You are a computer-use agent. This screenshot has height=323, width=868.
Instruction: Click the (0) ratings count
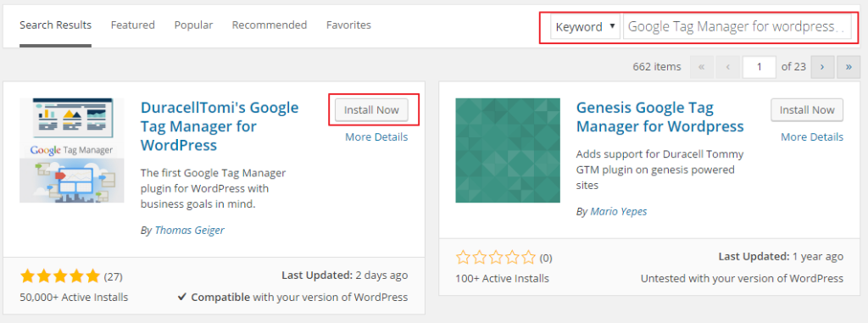point(546,258)
